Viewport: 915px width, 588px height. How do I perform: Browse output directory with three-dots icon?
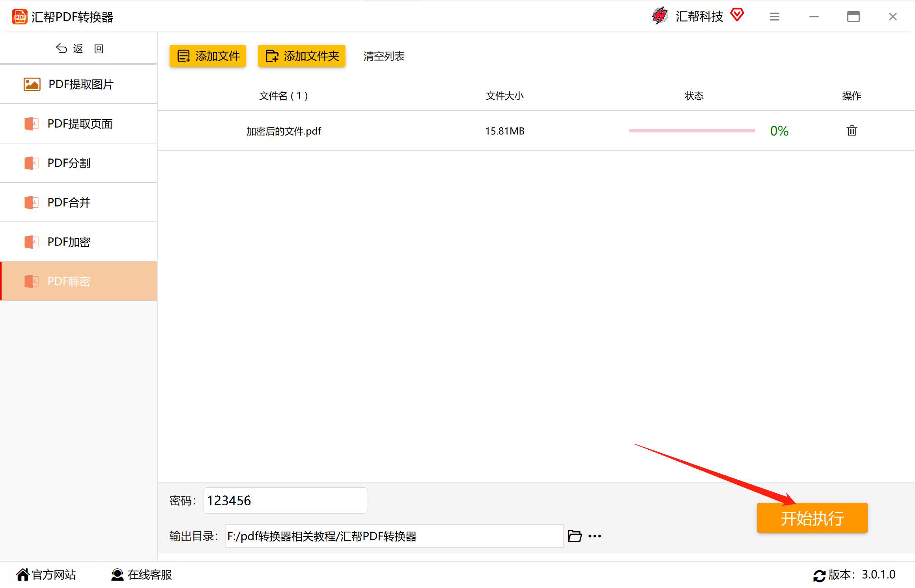[x=595, y=536]
